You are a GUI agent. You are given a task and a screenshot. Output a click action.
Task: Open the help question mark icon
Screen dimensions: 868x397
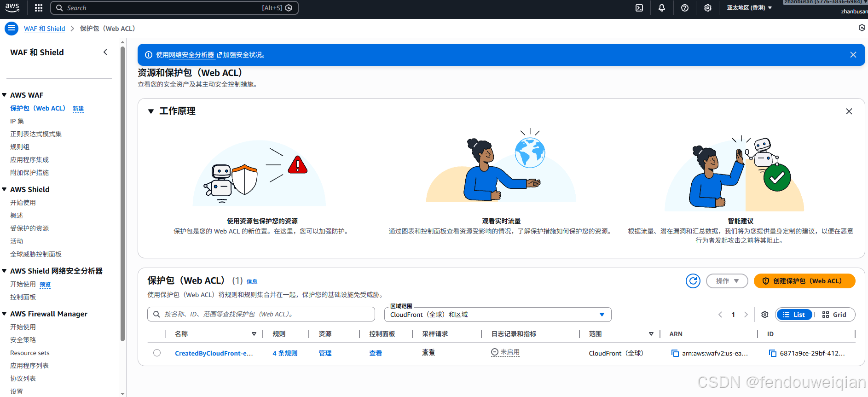(685, 8)
